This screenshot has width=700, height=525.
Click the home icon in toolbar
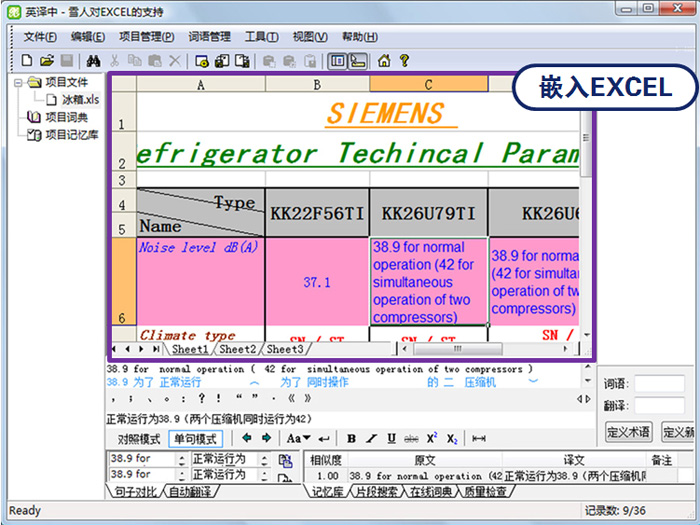(384, 61)
